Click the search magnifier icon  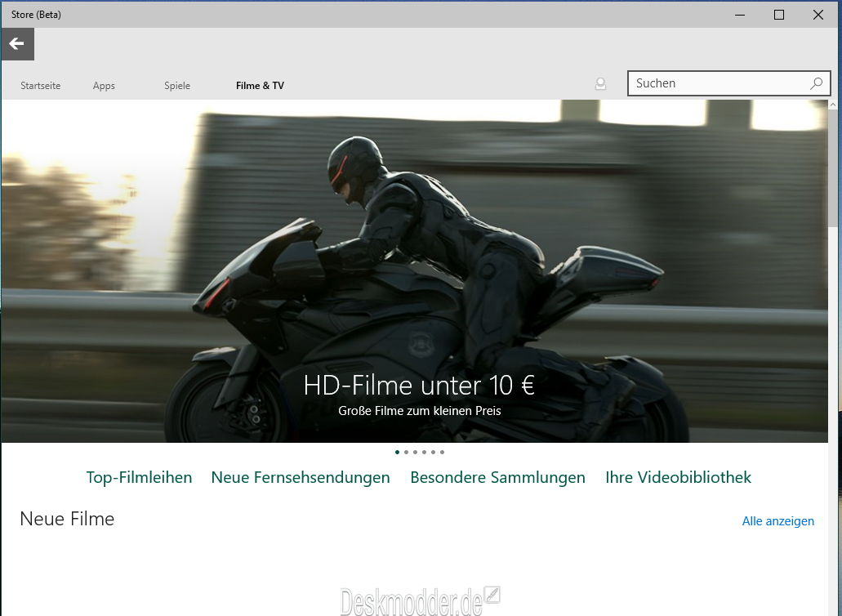pyautogui.click(x=816, y=83)
